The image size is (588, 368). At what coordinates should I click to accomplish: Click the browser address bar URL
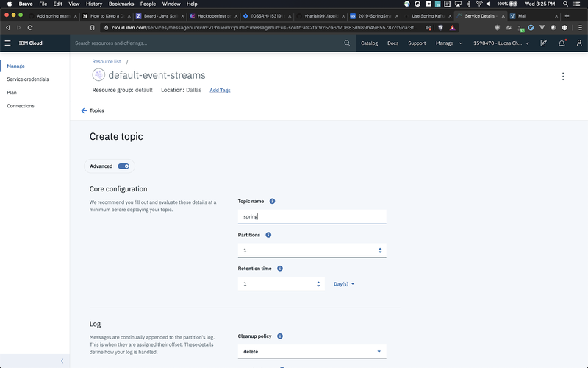(265, 28)
